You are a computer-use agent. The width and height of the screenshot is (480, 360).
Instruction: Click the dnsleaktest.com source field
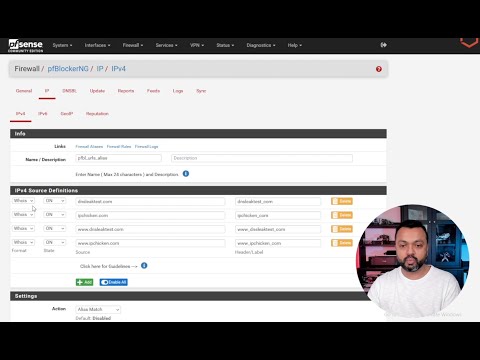click(150, 201)
